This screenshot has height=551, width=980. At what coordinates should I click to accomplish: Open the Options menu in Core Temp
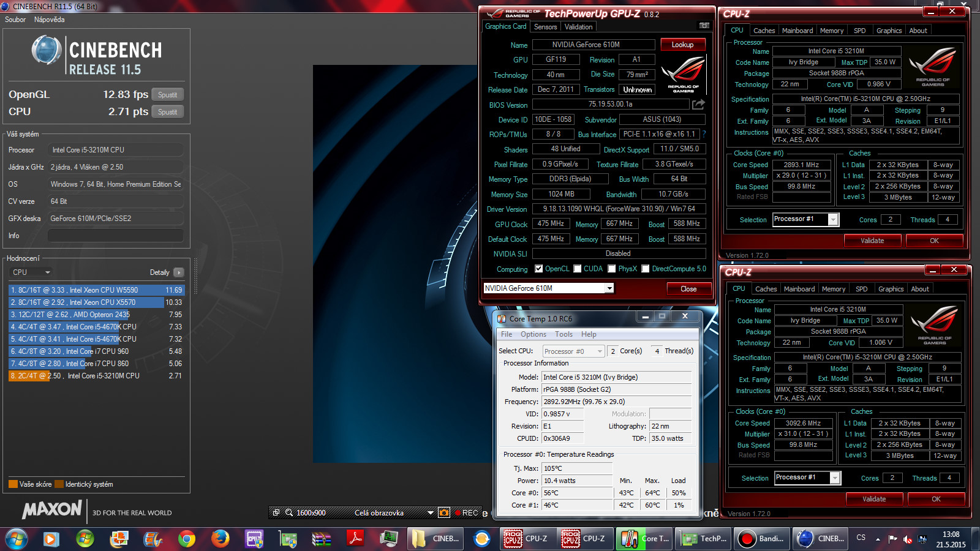[533, 334]
